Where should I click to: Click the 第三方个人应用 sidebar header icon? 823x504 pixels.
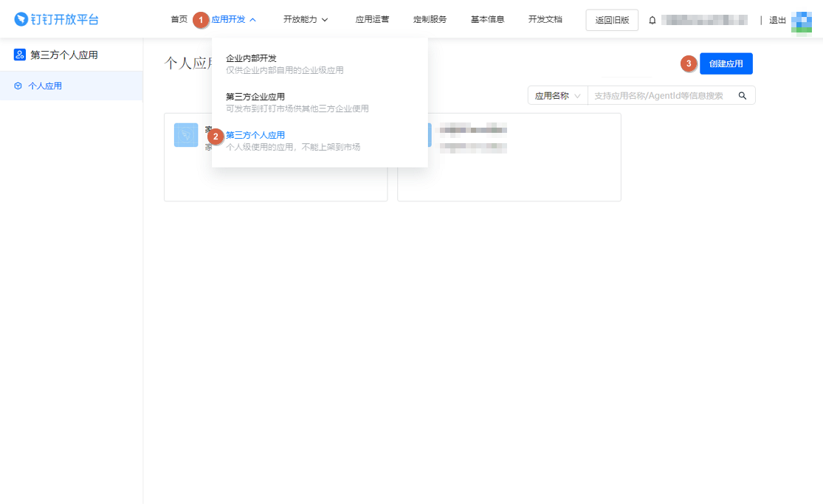coord(20,55)
